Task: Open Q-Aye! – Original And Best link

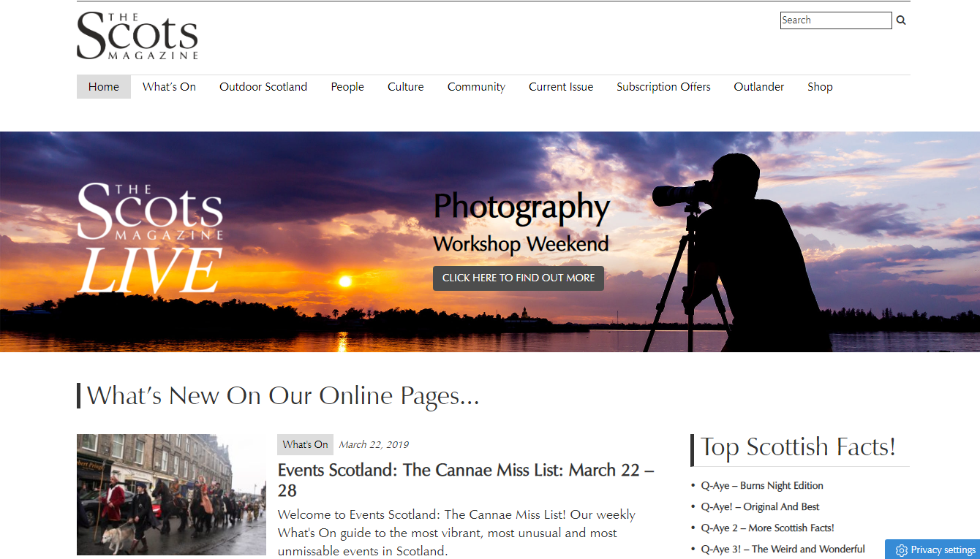Action: (760, 506)
